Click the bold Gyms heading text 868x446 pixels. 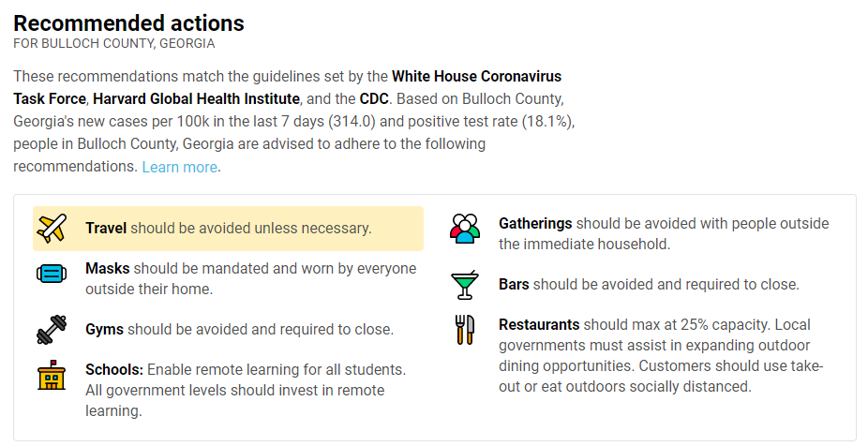pyautogui.click(x=105, y=329)
